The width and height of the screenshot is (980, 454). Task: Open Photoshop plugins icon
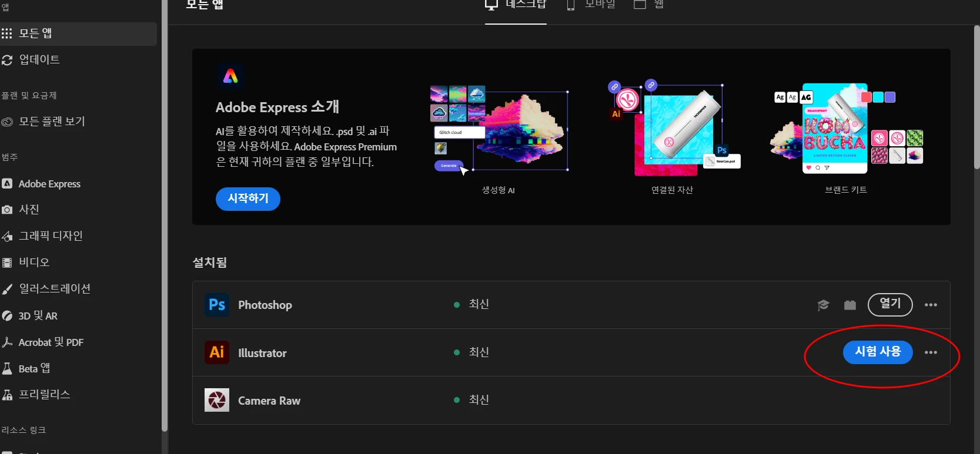(x=850, y=305)
